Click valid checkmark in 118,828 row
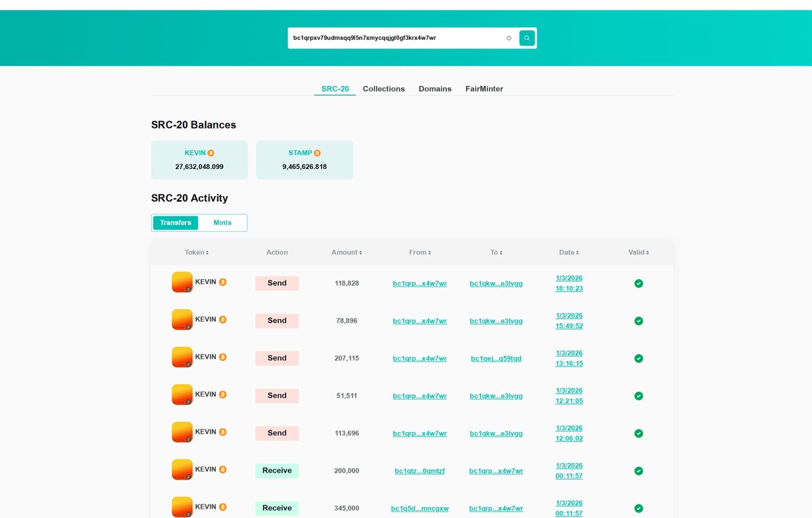Viewport: 812px width, 518px height. point(638,283)
